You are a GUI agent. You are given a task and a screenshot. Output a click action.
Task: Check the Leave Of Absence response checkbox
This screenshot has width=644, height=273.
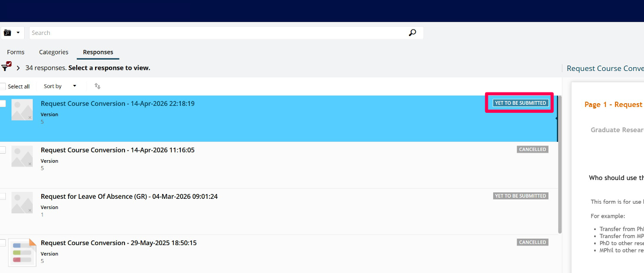pyautogui.click(x=3, y=196)
